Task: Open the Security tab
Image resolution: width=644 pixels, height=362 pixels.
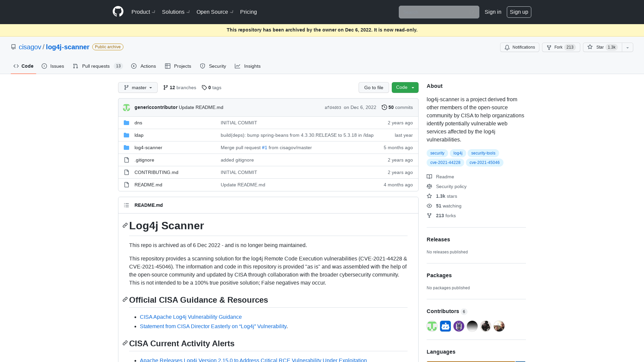Action: 213,66
